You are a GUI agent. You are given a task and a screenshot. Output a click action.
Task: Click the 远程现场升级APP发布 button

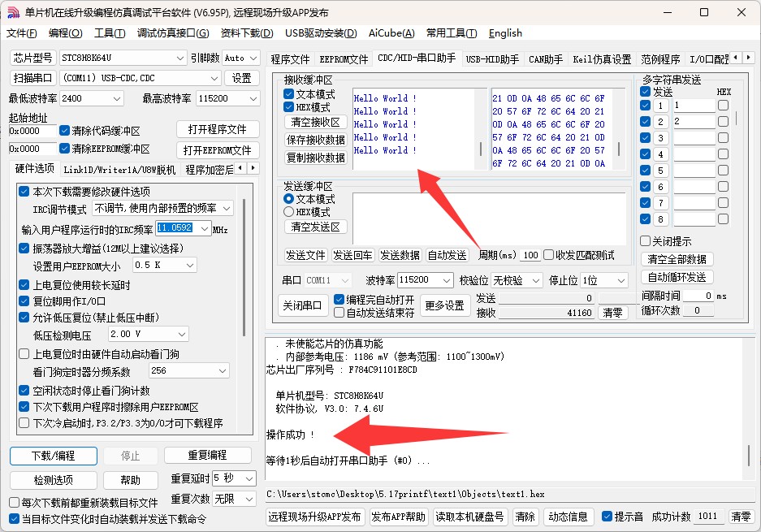point(314,517)
